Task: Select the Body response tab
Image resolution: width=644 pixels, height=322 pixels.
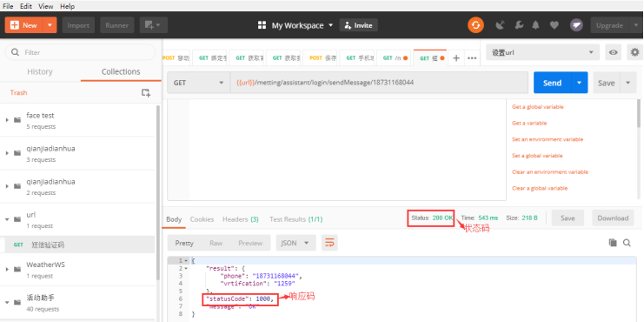Action: click(174, 219)
